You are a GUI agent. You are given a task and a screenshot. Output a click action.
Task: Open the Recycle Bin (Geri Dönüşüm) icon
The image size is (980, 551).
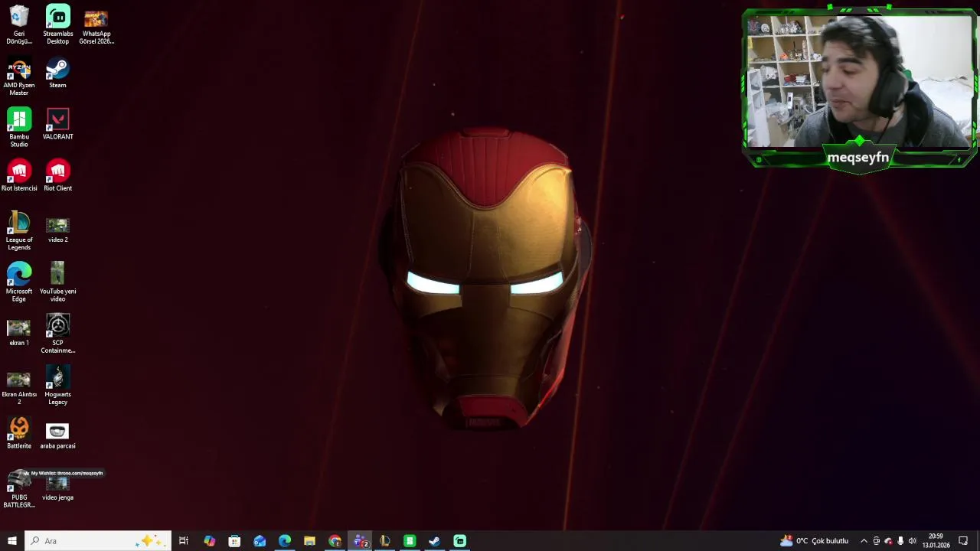point(19,24)
